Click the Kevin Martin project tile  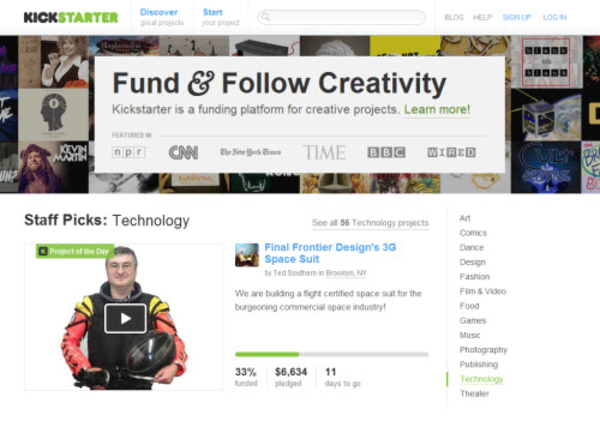tap(53, 167)
